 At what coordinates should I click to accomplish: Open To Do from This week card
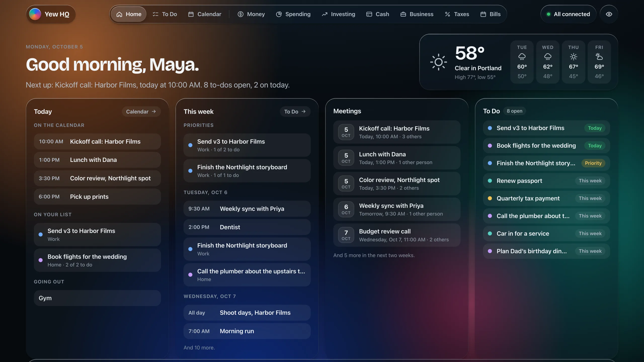point(295,111)
